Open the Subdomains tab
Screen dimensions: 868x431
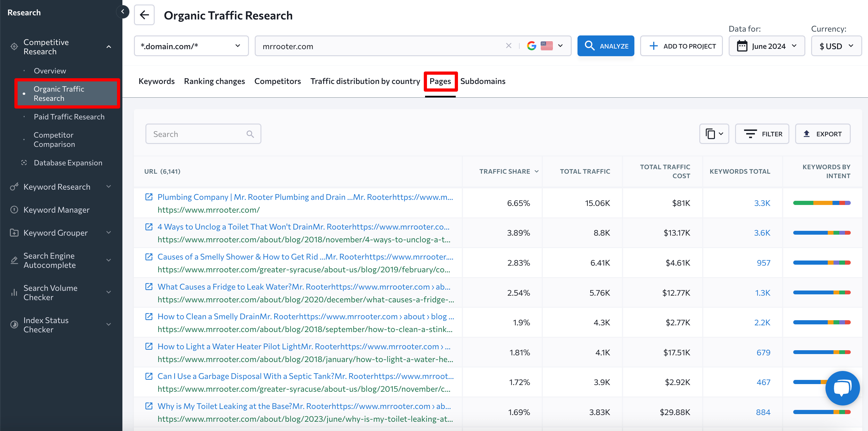(x=483, y=81)
